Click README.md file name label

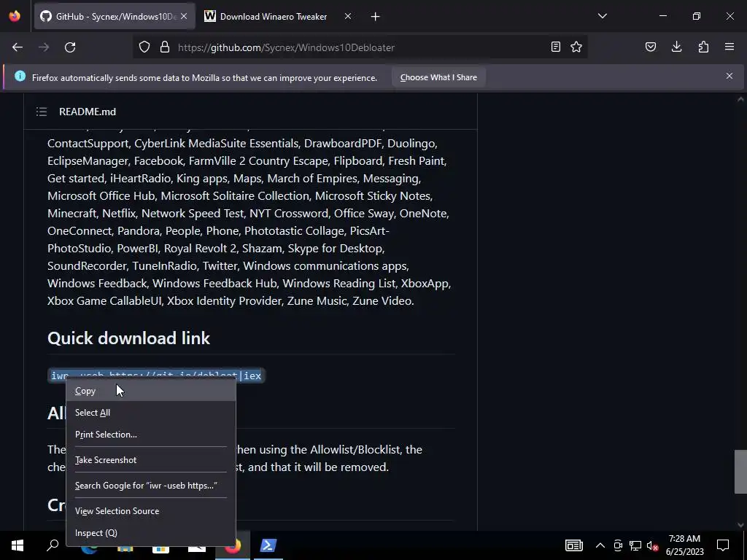tap(88, 112)
